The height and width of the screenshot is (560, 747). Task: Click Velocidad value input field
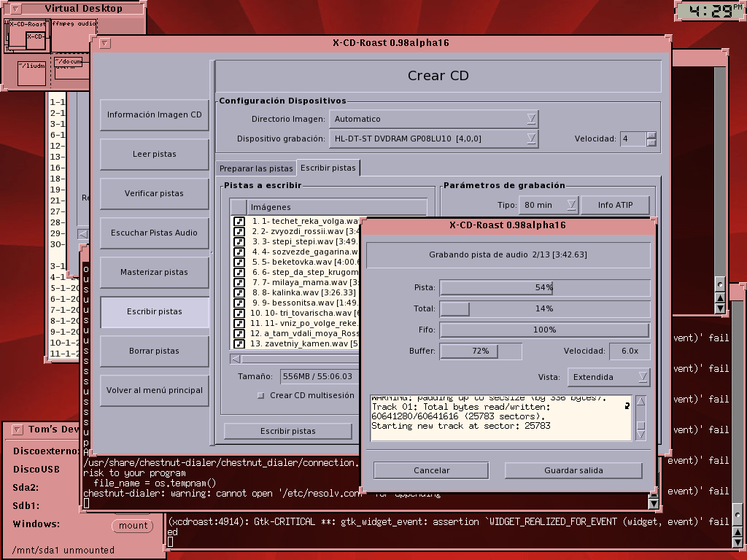pyautogui.click(x=633, y=139)
